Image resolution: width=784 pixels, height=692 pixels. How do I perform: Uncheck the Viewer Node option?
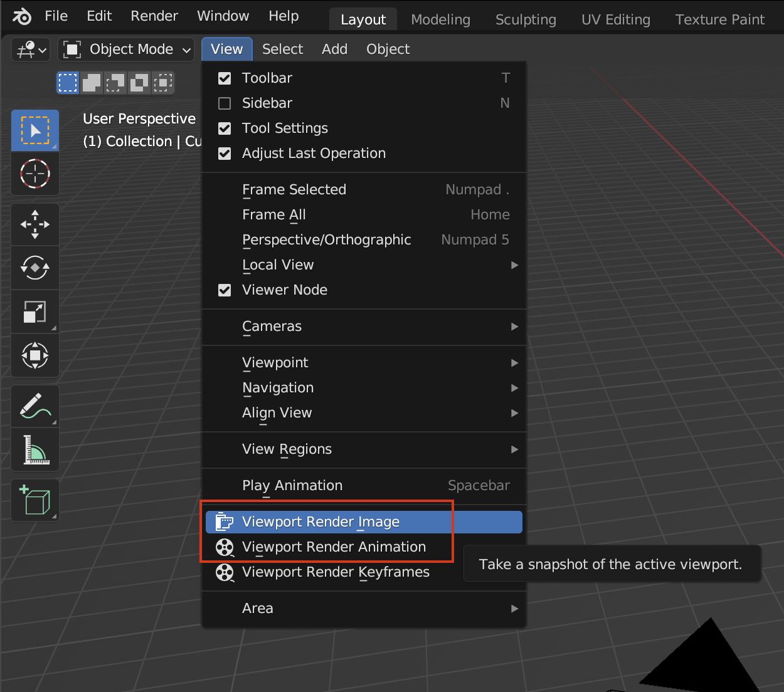coord(224,290)
